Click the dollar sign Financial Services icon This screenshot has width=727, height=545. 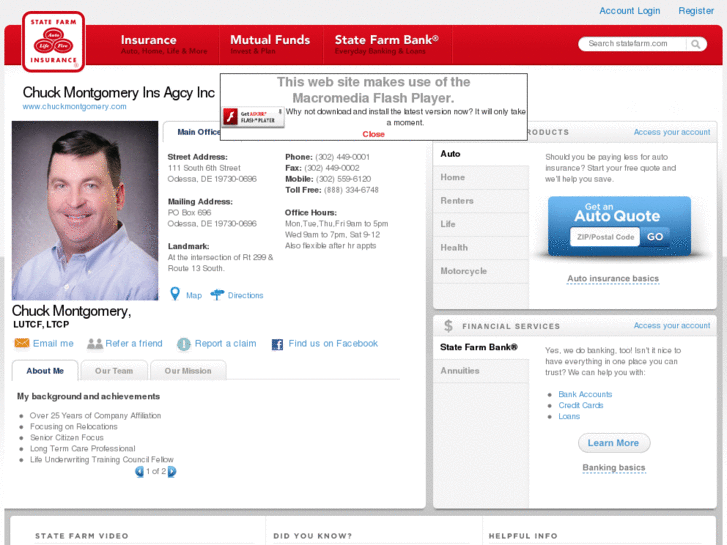(448, 326)
